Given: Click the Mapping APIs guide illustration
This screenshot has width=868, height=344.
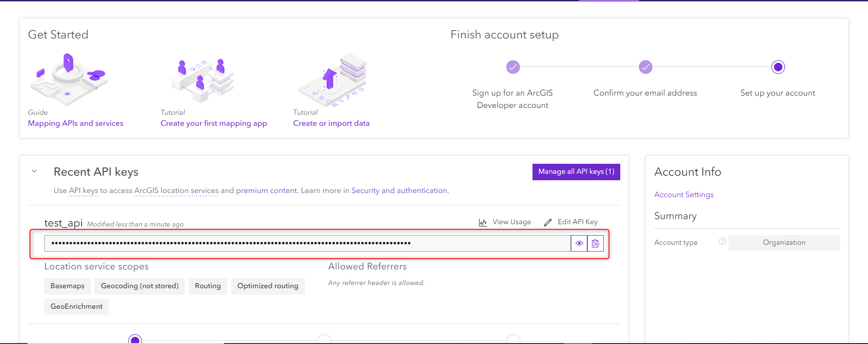Looking at the screenshot, I should (69, 79).
